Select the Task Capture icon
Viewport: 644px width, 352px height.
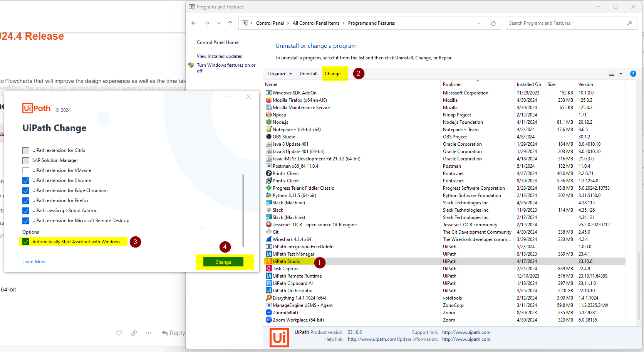[268, 269]
